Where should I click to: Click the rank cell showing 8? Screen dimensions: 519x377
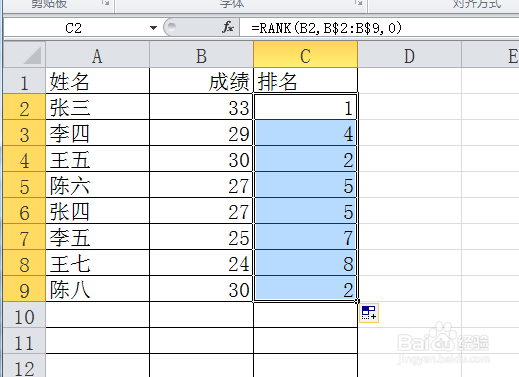pyautogui.click(x=305, y=263)
